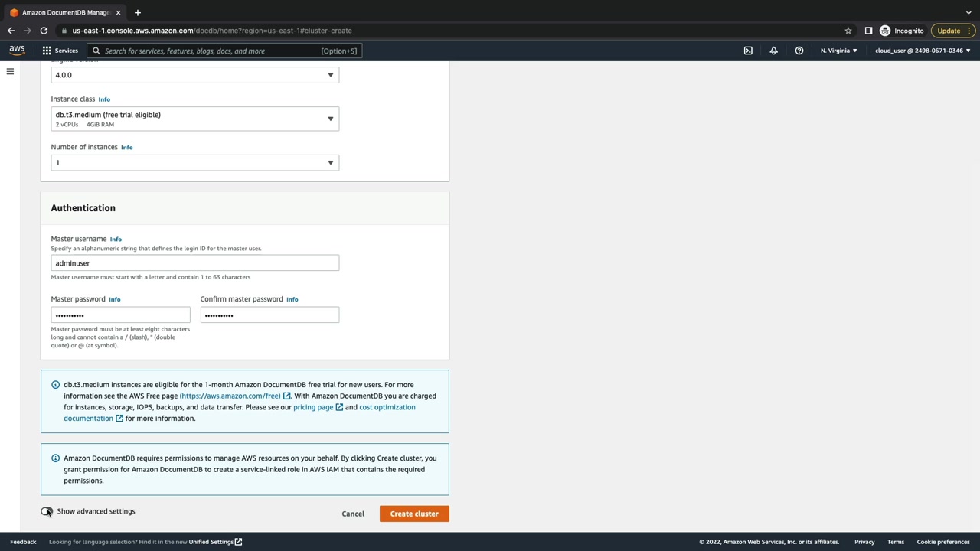The width and height of the screenshot is (980, 551).
Task: Open the cost optimization documentation link
Action: tap(240, 412)
